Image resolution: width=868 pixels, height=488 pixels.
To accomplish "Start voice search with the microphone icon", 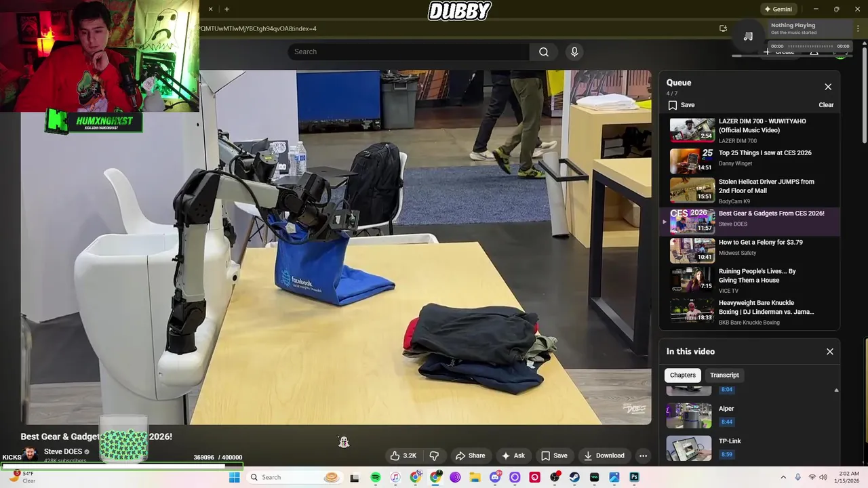I will (x=574, y=52).
